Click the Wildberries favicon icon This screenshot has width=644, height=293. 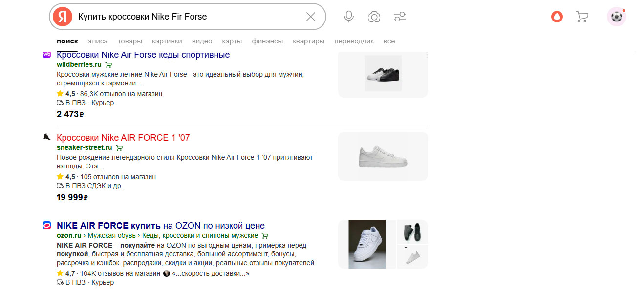coord(47,55)
